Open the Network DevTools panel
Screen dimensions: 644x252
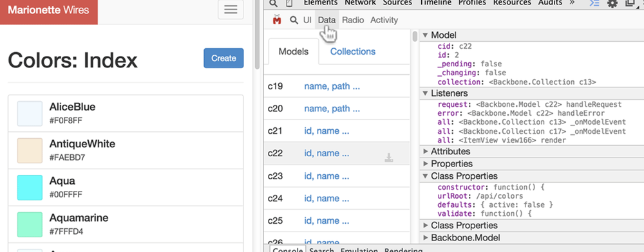360,3
